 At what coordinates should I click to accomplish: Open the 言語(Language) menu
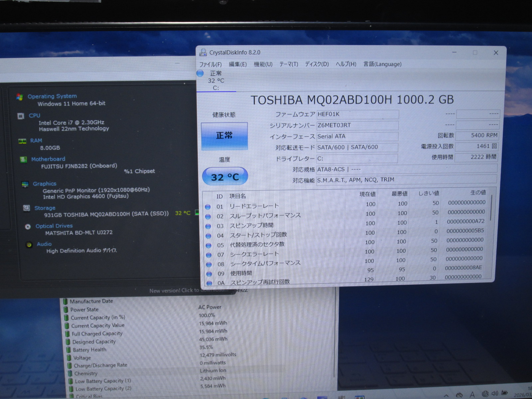coord(382,64)
